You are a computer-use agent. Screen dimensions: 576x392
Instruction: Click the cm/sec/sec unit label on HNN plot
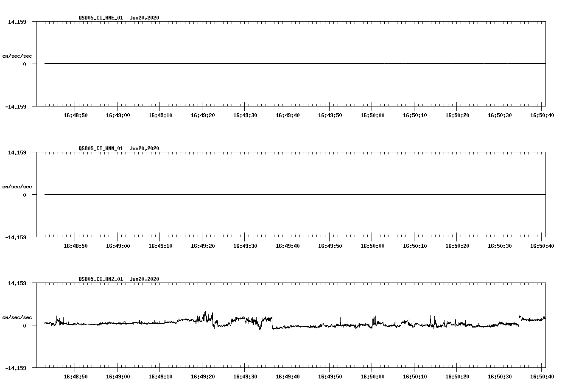(x=17, y=187)
